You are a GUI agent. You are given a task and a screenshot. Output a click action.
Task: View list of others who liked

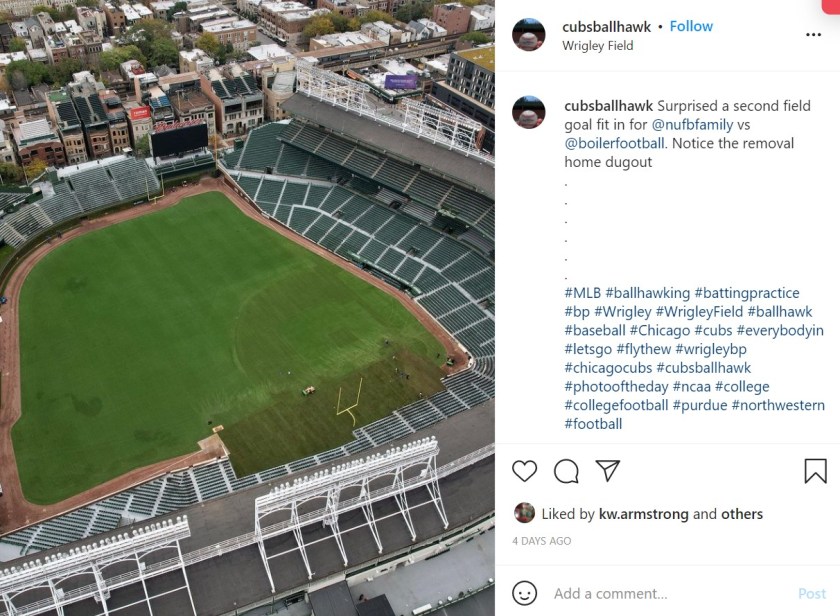tap(742, 514)
